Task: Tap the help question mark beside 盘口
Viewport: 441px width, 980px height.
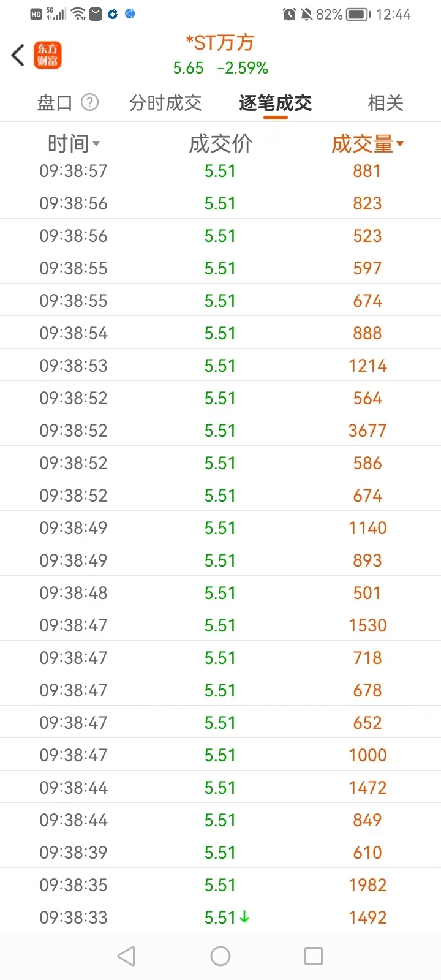Action: pyautogui.click(x=90, y=102)
